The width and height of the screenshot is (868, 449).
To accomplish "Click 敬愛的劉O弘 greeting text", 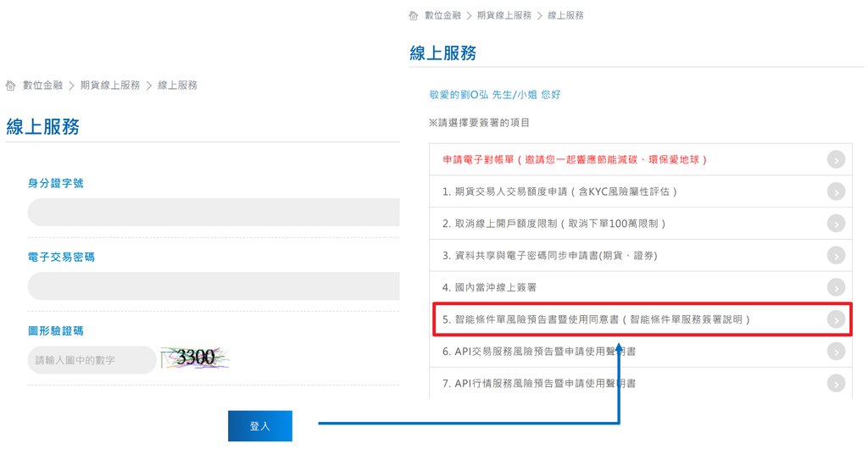I will [x=495, y=95].
